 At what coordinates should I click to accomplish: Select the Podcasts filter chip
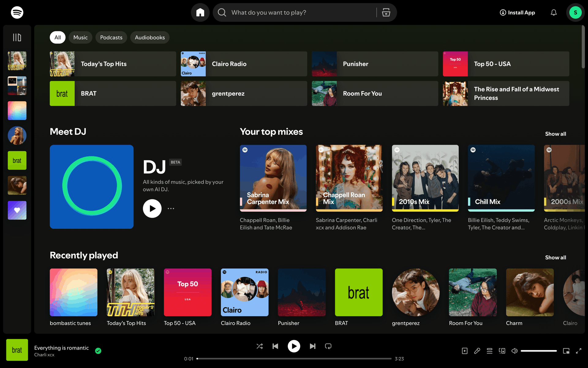pos(111,37)
